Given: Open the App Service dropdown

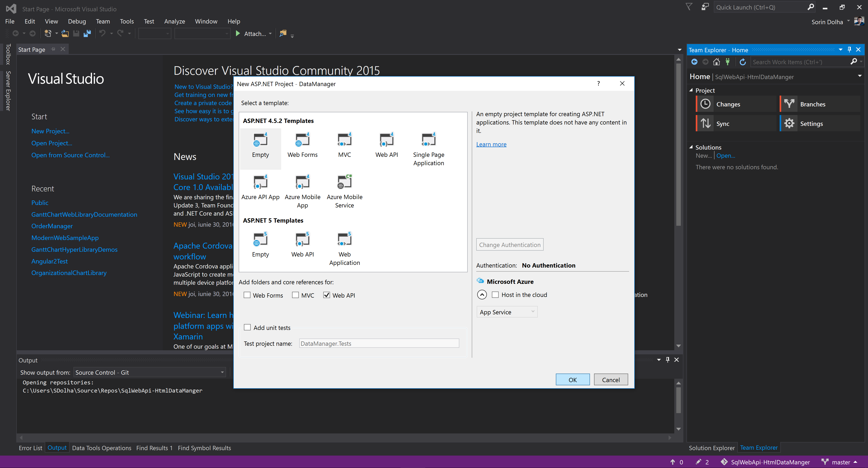Looking at the screenshot, I should pyautogui.click(x=506, y=312).
